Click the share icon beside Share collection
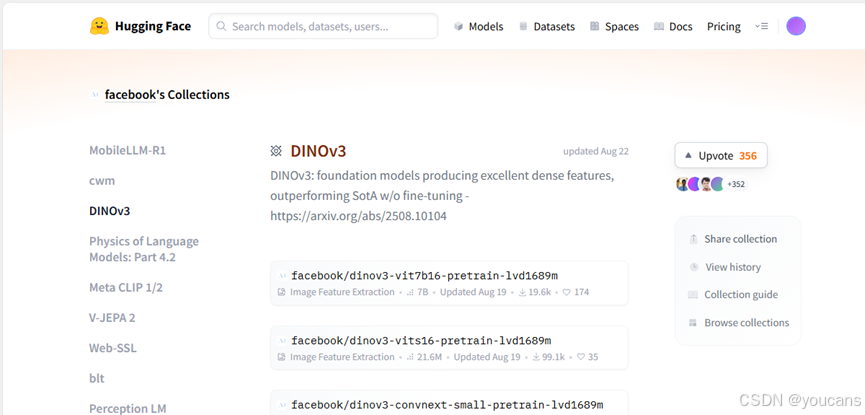The height and width of the screenshot is (415, 865). click(693, 239)
